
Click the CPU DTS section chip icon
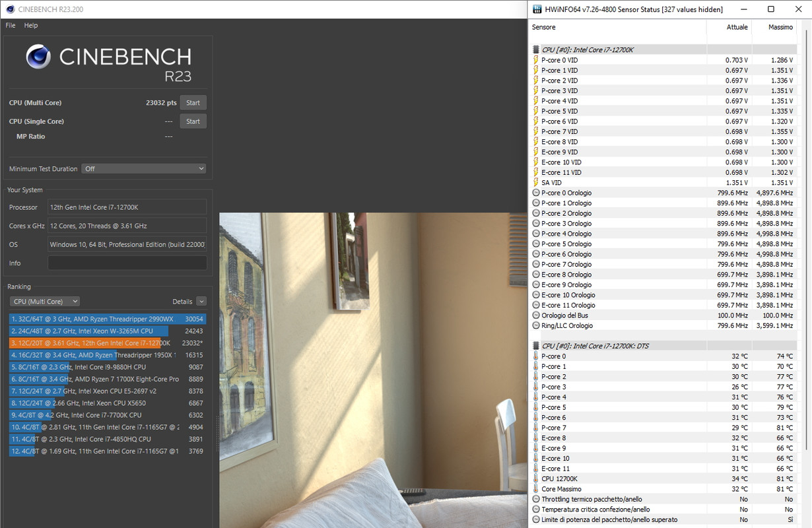(x=535, y=346)
